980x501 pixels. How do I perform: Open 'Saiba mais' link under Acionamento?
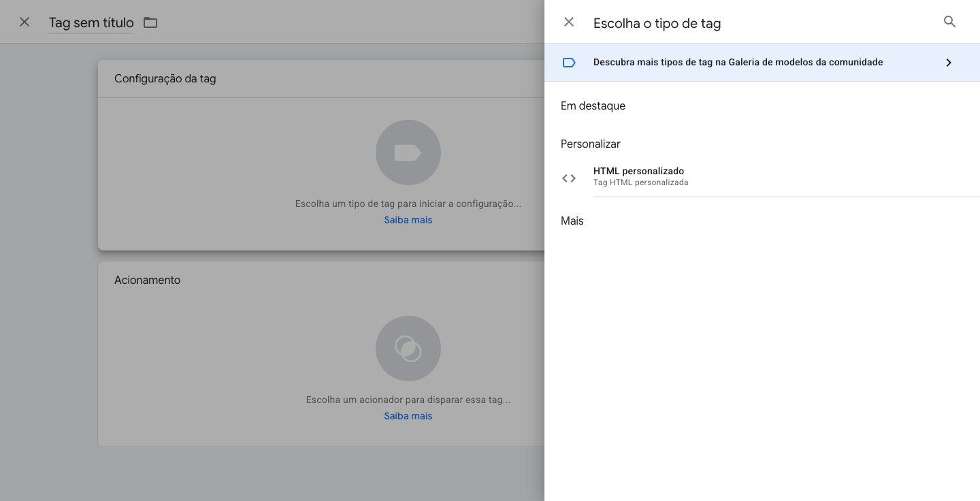(408, 416)
